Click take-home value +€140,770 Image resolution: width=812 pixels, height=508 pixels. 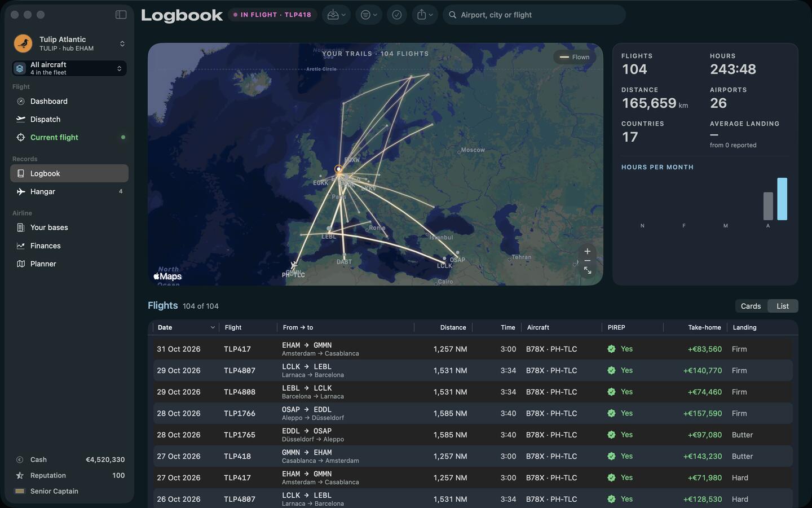coord(703,370)
